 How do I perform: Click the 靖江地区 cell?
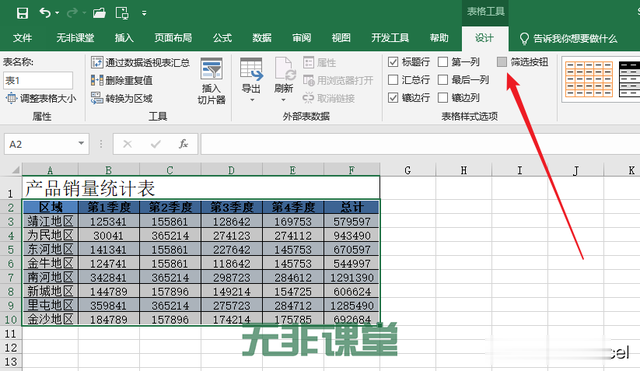tap(50, 222)
